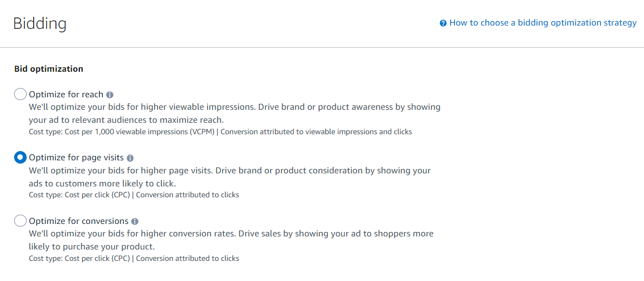Click the CPC cost type line under conversions
Viewport: 644px width, 281px height.
pyautogui.click(x=134, y=258)
